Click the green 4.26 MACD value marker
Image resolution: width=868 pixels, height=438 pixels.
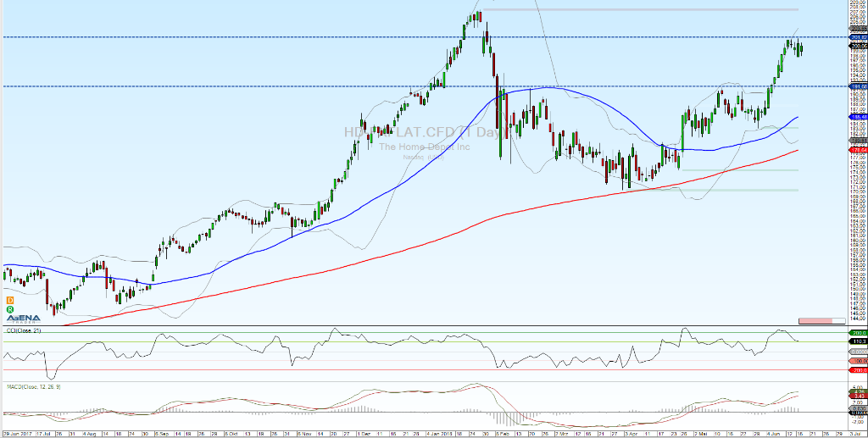859,391
